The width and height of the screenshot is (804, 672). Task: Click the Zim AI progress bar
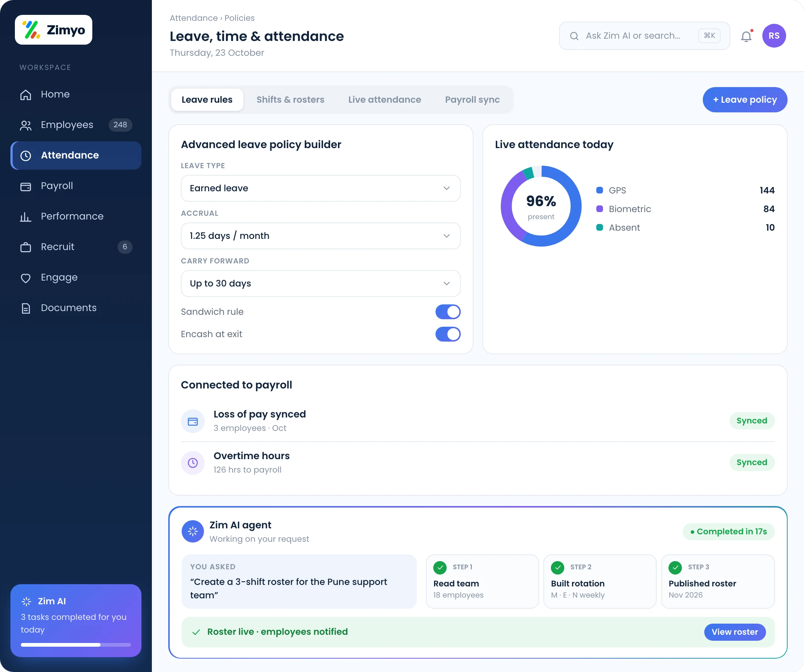click(76, 645)
